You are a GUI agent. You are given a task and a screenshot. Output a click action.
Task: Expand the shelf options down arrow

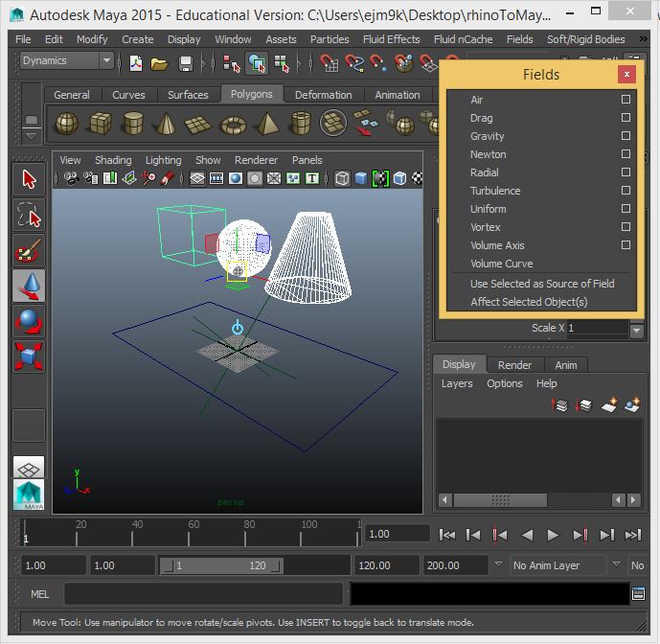(32, 136)
